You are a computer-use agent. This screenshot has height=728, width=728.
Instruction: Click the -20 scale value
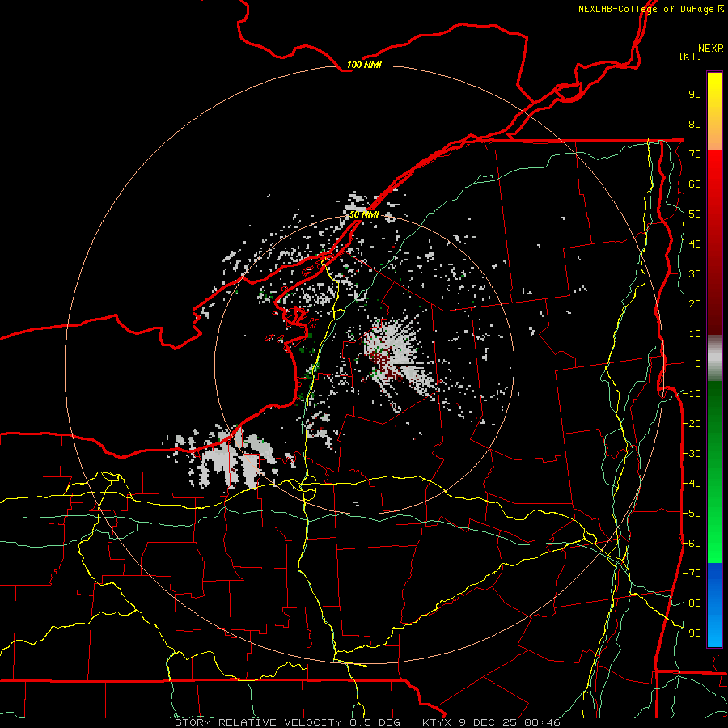(x=692, y=423)
